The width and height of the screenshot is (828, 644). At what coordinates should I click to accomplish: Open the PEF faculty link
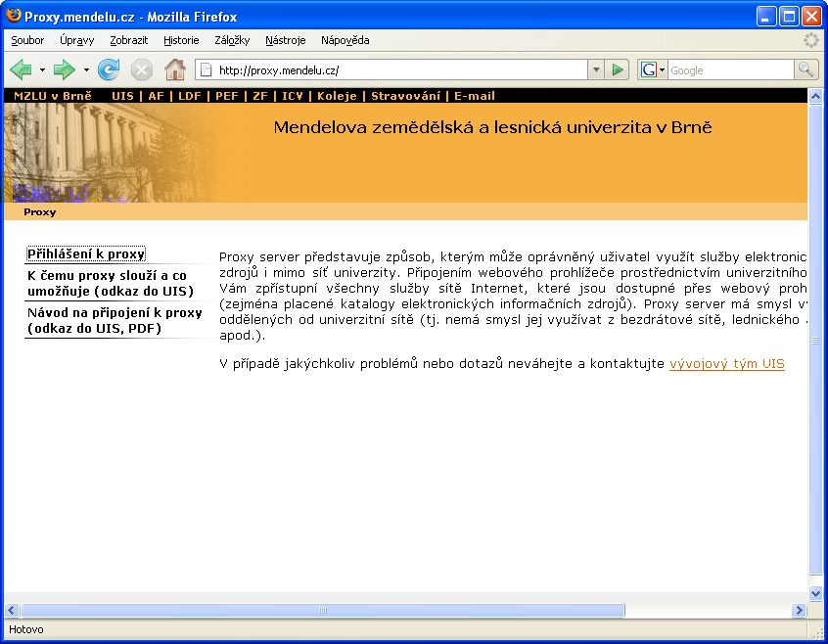pos(227,96)
